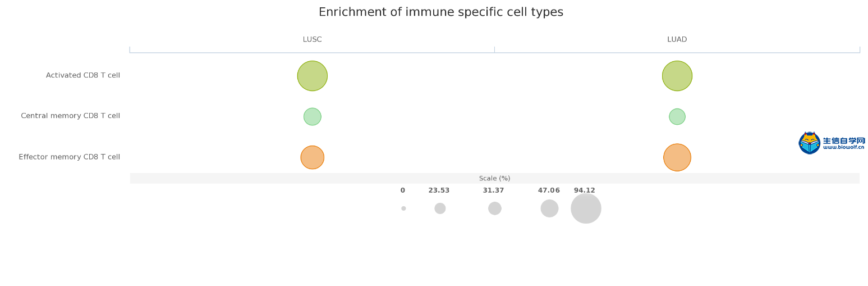The image size is (868, 286).
Task: Click the Central memory CD8 T cell label
Action: [71, 116]
